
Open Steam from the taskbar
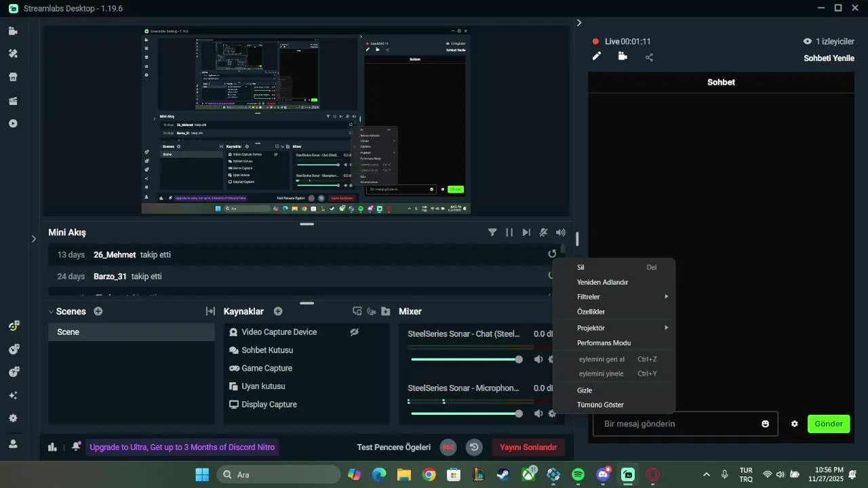click(503, 474)
